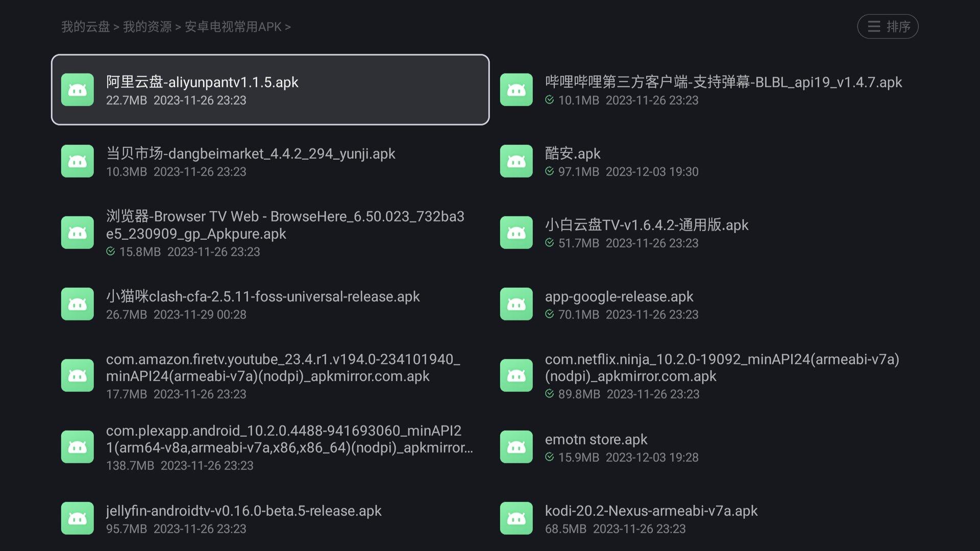Click the three-line sort icon
Viewport: 980px width, 551px height.
(874, 27)
